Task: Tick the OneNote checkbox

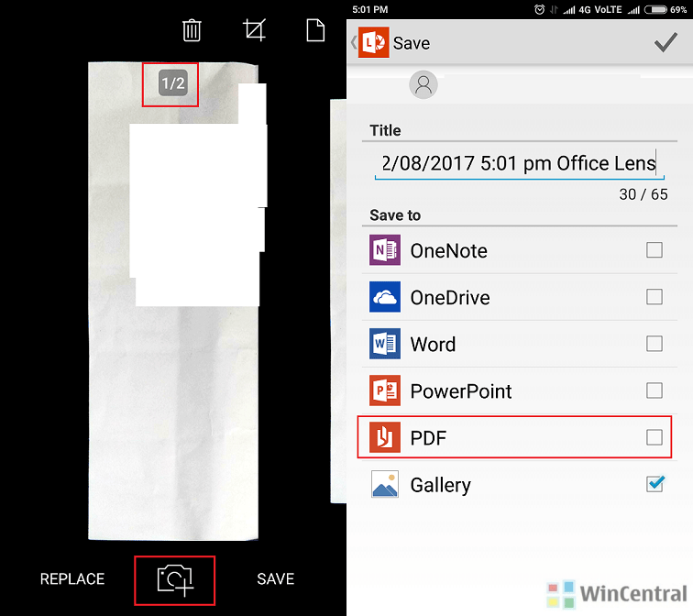Action: [654, 250]
